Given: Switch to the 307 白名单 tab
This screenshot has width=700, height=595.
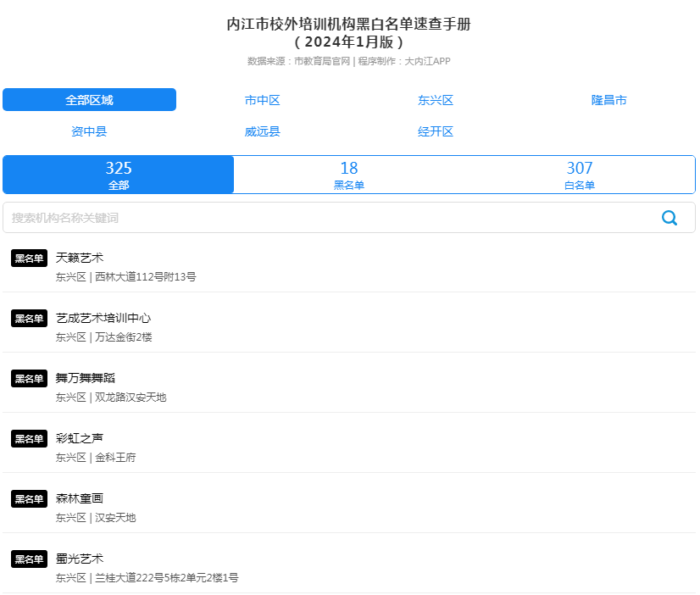Looking at the screenshot, I should [580, 175].
